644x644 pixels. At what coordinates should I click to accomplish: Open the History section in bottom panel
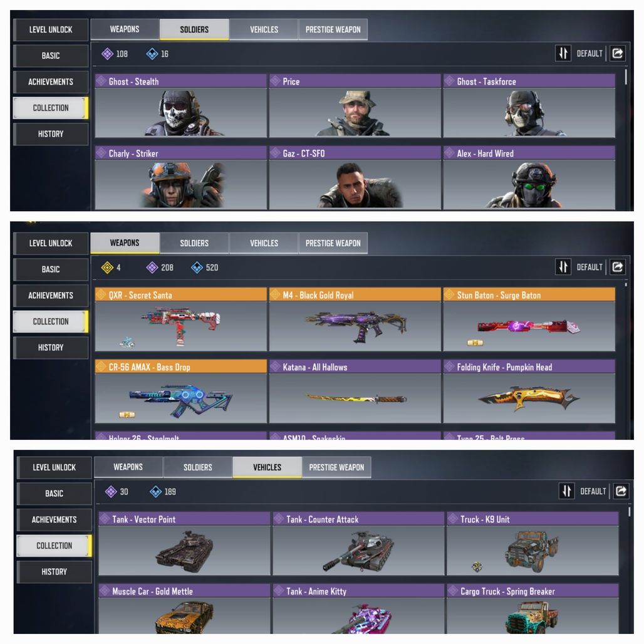[x=55, y=572]
